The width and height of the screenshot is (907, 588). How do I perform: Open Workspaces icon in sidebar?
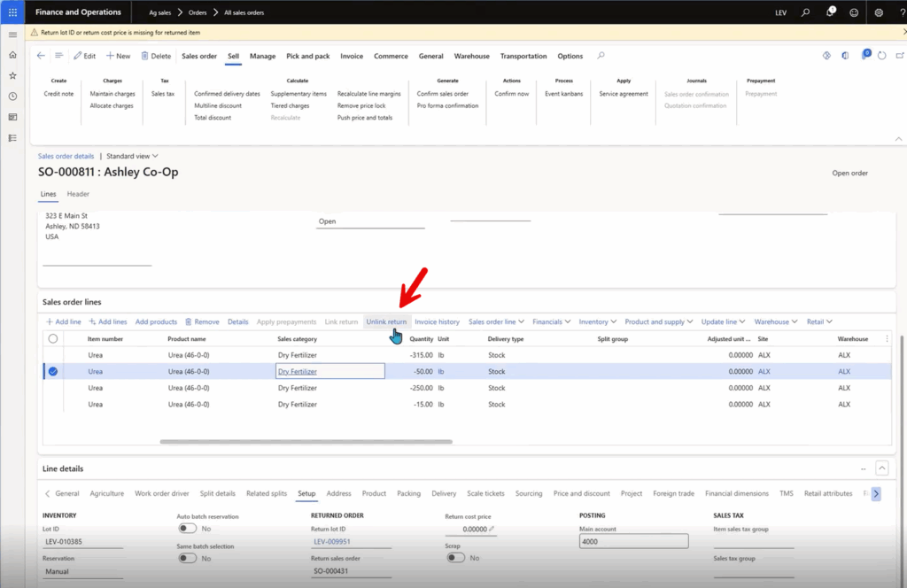coord(12,118)
